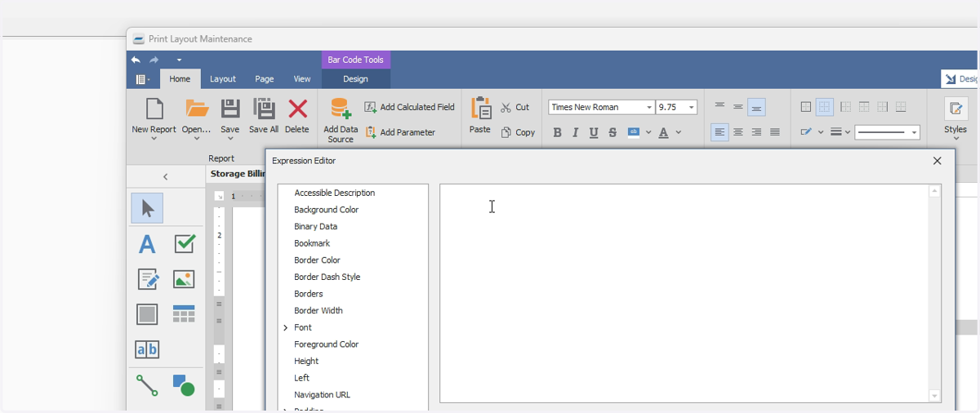
Task: Toggle left text alignment
Action: point(719,132)
